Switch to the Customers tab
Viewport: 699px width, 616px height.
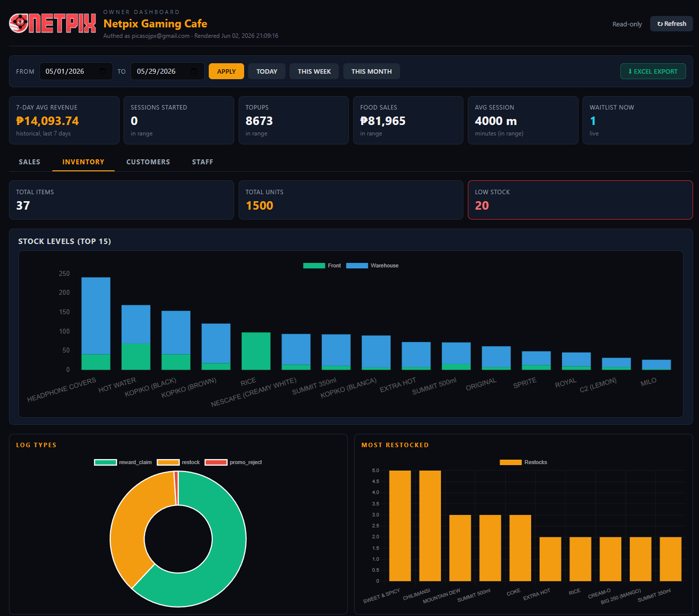coord(148,162)
